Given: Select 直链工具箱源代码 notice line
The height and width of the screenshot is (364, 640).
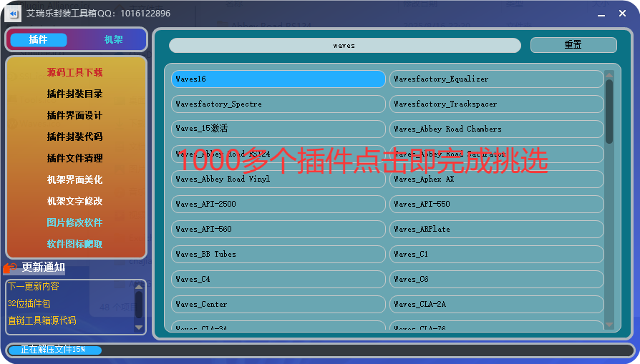Looking at the screenshot, I should click(x=42, y=320).
